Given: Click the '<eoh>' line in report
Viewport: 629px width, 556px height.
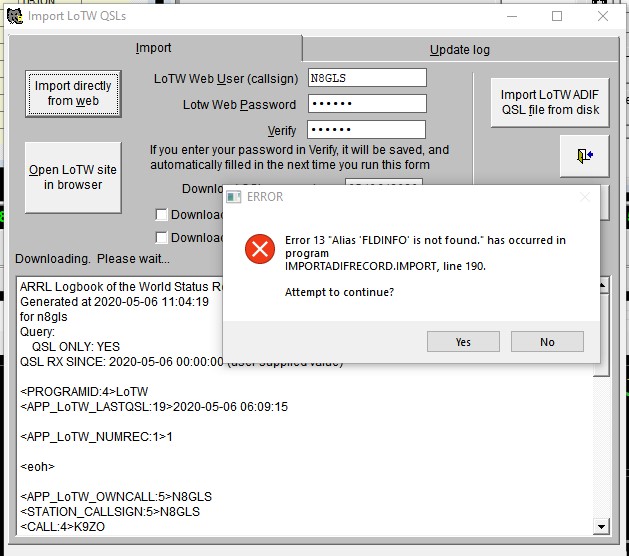Looking at the screenshot, I should 37,467.
